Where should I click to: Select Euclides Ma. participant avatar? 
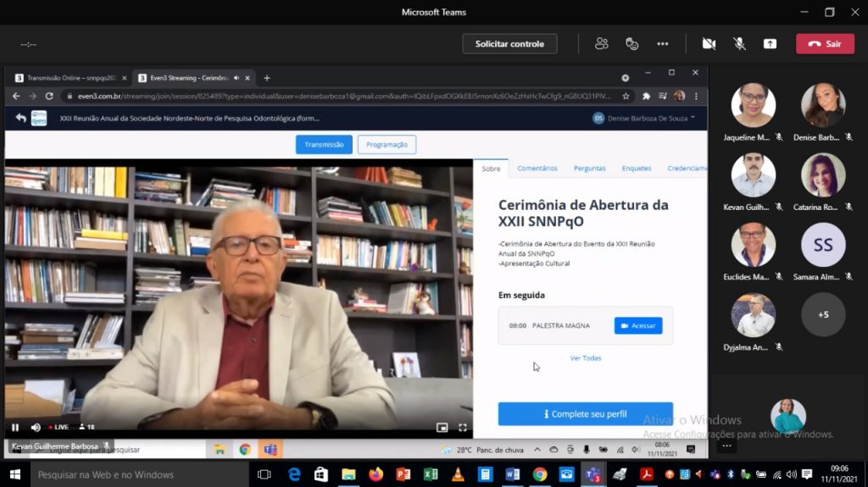coord(753,245)
